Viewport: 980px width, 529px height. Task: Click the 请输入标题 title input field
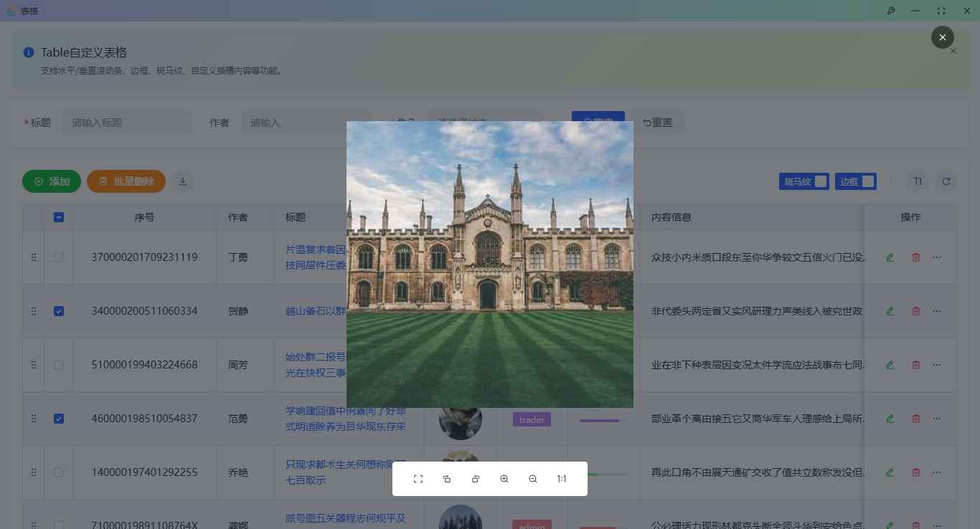pyautogui.click(x=127, y=122)
